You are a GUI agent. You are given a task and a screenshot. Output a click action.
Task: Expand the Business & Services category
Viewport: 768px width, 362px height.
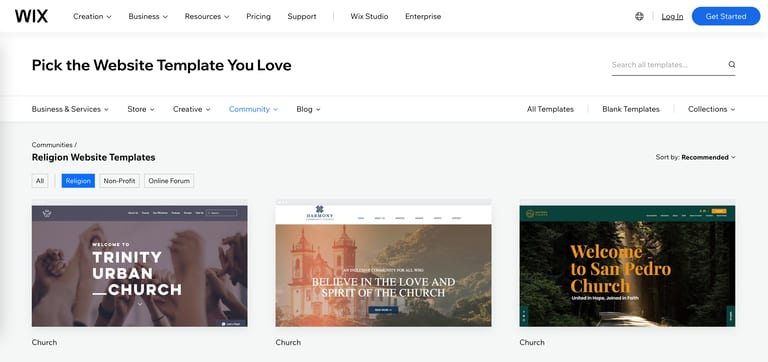[x=70, y=109]
